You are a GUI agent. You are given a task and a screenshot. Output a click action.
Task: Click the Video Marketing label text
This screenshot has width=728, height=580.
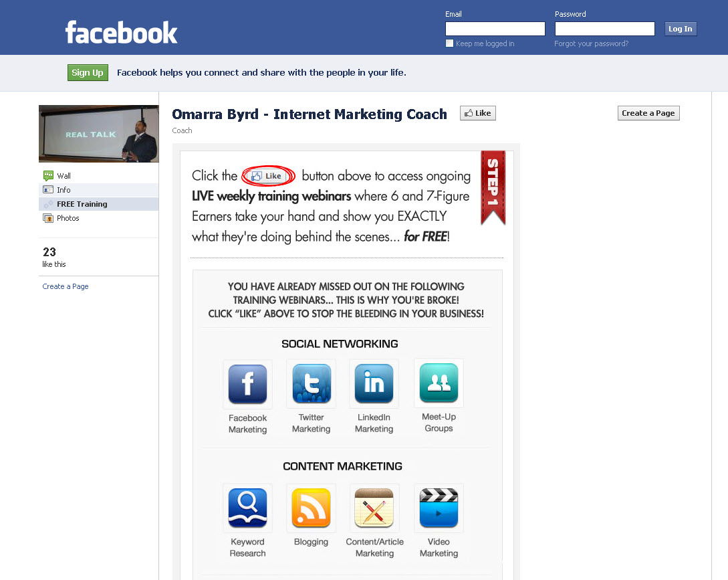pos(439,547)
